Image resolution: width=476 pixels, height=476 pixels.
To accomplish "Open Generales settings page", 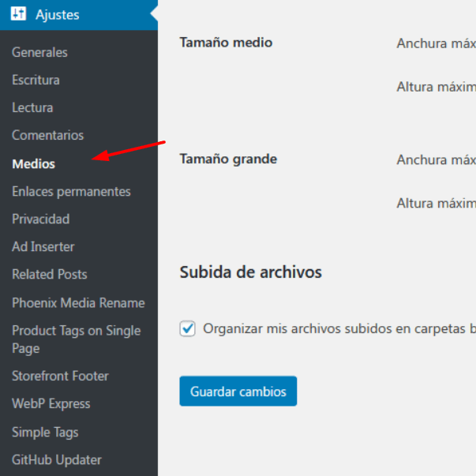I will pyautogui.click(x=39, y=52).
